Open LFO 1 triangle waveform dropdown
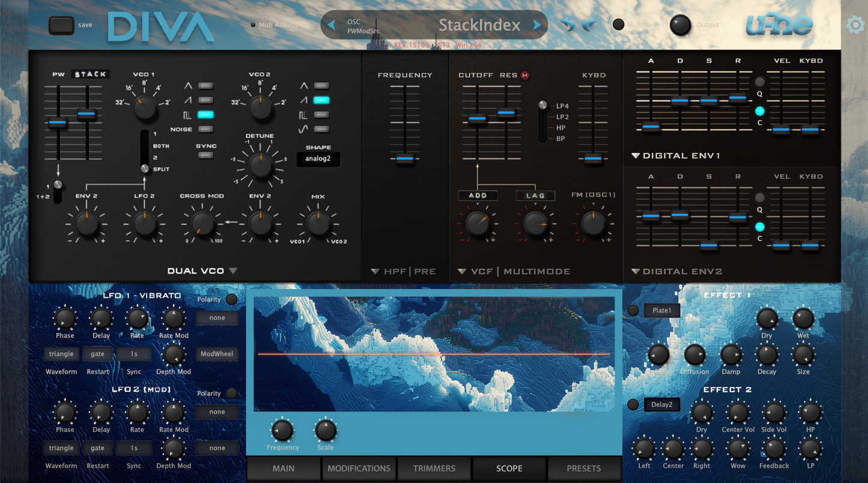Screen dimensions: 868x483 pyautogui.click(x=61, y=354)
